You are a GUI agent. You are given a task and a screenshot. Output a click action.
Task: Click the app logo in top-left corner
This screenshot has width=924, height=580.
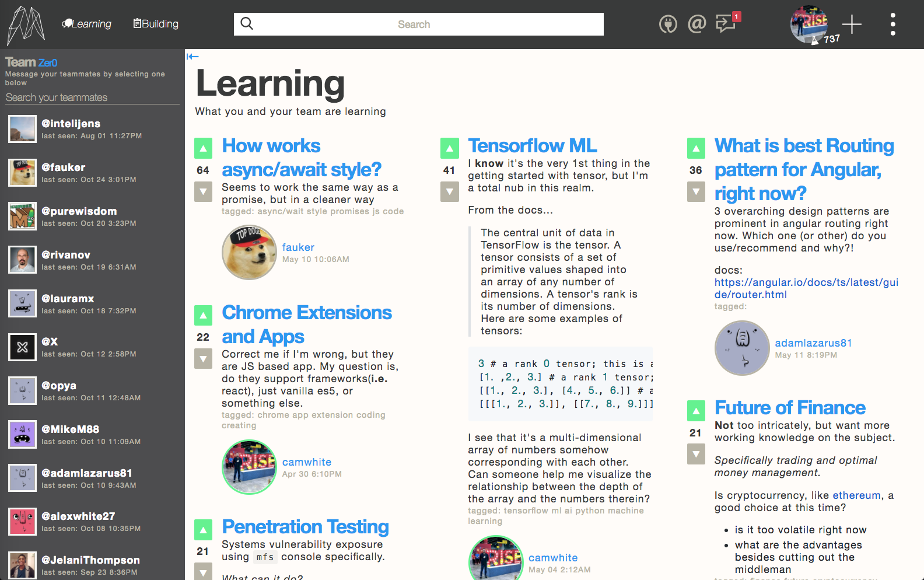coord(26,25)
